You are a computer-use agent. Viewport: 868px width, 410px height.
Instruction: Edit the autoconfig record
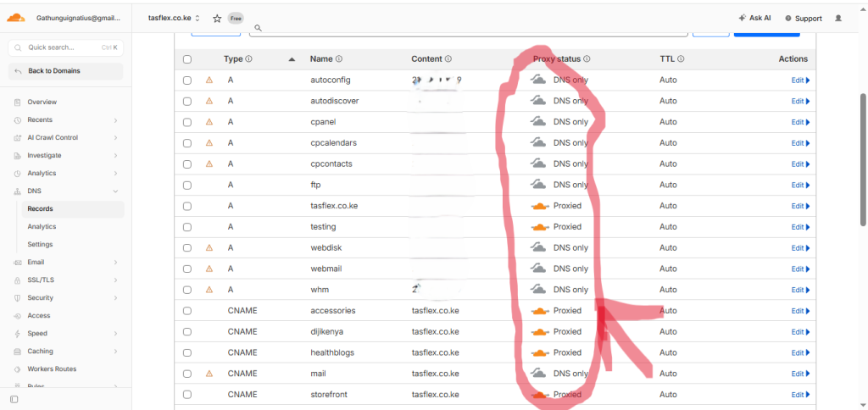point(800,80)
